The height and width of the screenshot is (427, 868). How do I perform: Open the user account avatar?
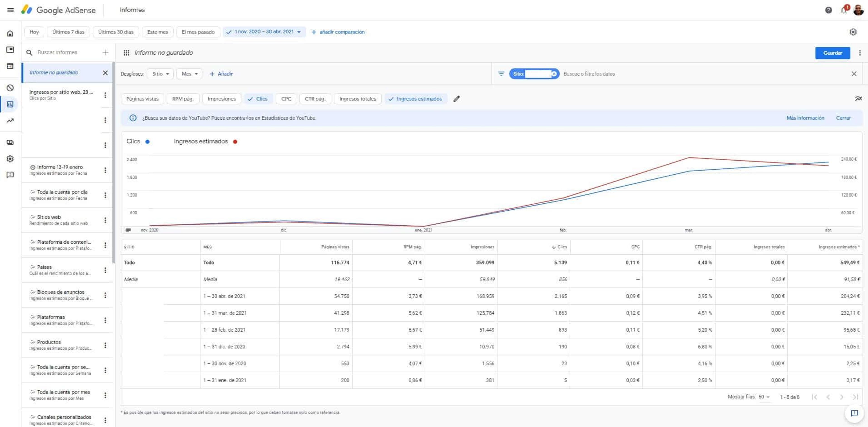coord(858,10)
